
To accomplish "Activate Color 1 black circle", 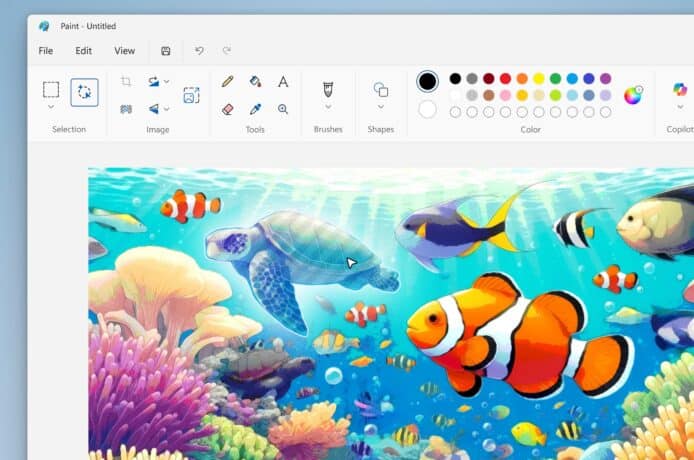I will (427, 81).
